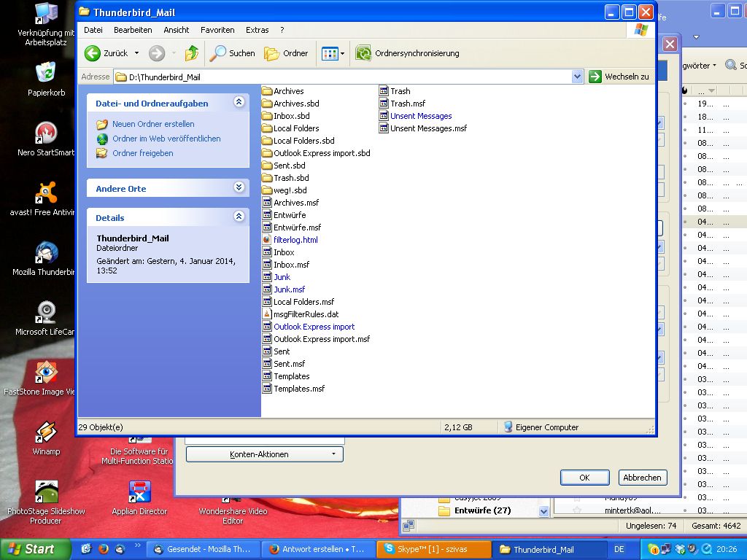
Task: Open the Datei menu
Action: [x=93, y=30]
